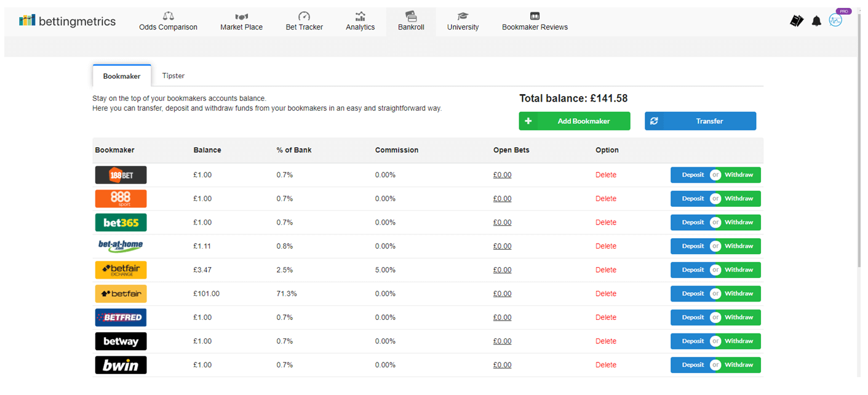Image resolution: width=868 pixels, height=395 pixels.
Task: Click the BETFRED bookmaker logo
Action: [x=121, y=317]
